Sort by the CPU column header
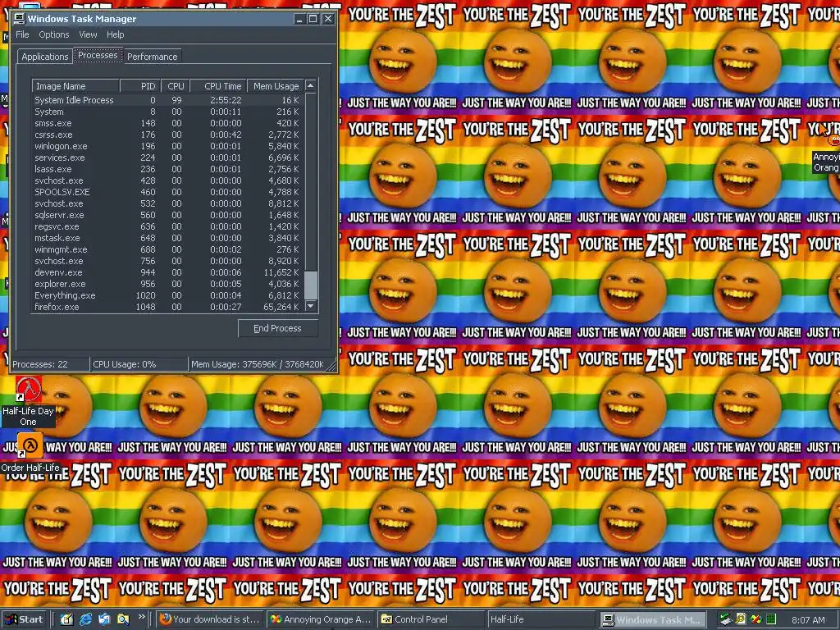Image resolution: width=840 pixels, height=630 pixels. click(174, 85)
